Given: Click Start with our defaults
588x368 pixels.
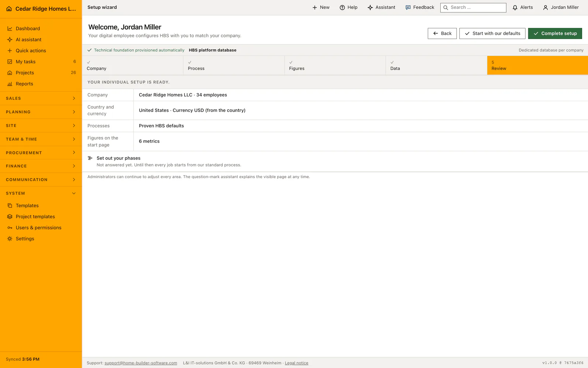Looking at the screenshot, I should pyautogui.click(x=492, y=33).
